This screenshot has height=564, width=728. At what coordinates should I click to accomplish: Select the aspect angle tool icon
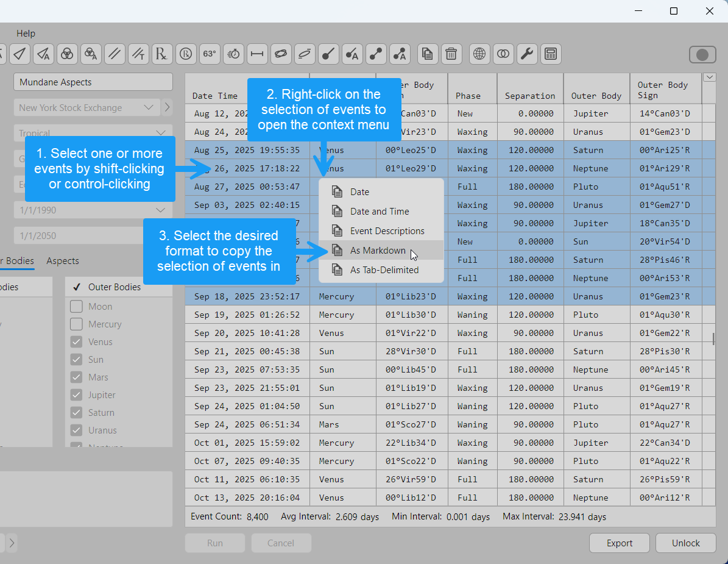[x=19, y=54]
